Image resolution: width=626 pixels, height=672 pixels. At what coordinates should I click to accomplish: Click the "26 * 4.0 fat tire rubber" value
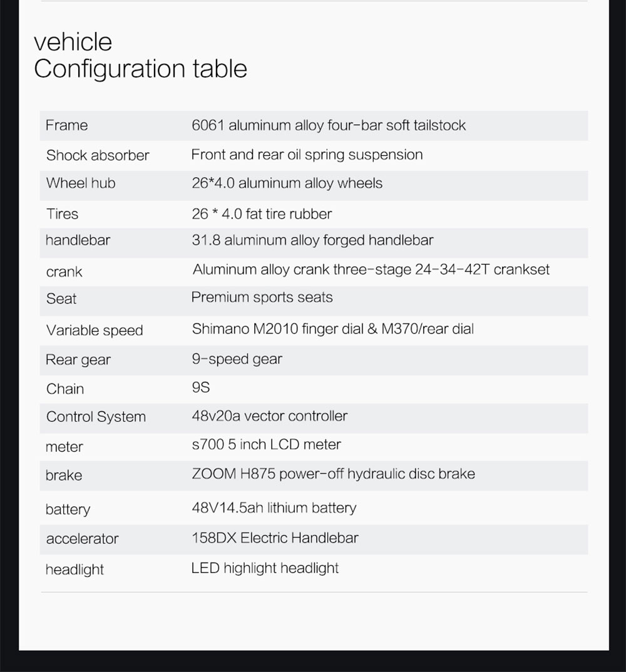[x=262, y=214]
